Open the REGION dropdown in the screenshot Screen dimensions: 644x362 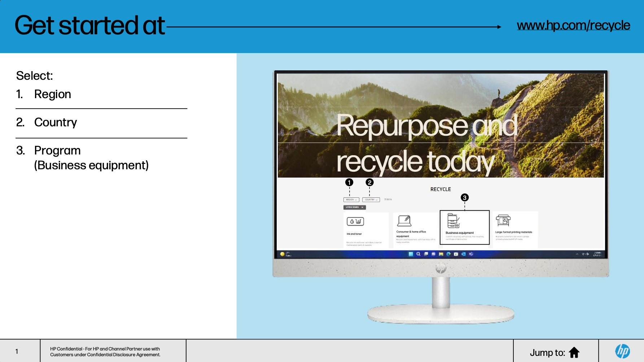pos(351,200)
